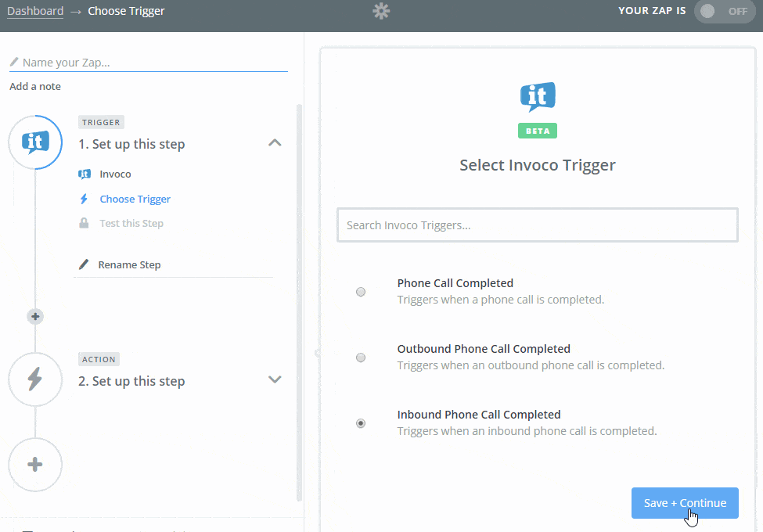The image size is (763, 532).
Task: Click the '2. Set up this step' heading
Action: point(131,381)
